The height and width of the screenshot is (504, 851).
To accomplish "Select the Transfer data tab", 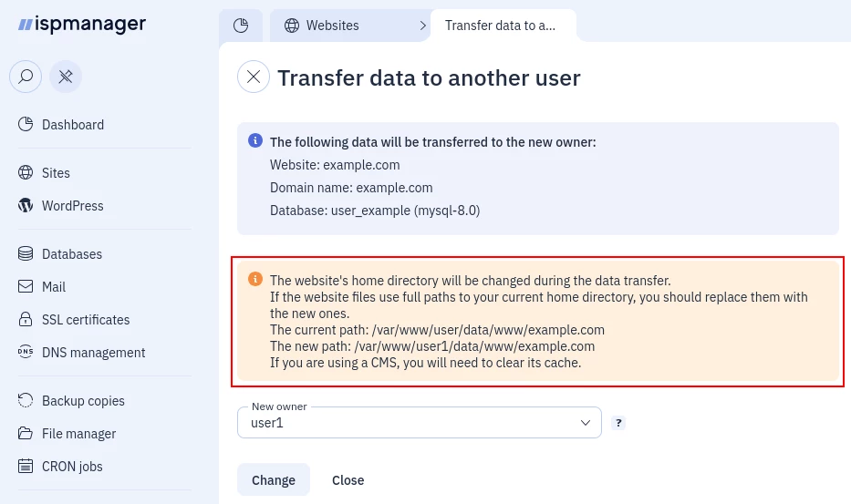I will click(x=500, y=26).
